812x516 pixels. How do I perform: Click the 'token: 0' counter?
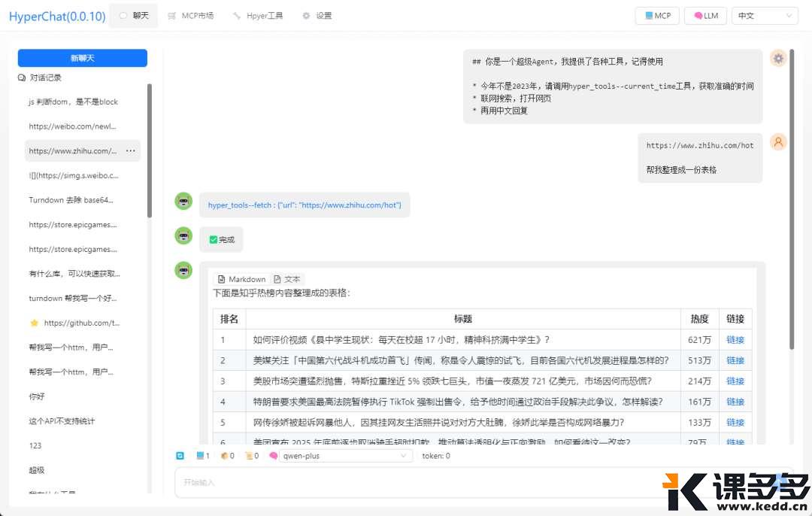point(436,456)
